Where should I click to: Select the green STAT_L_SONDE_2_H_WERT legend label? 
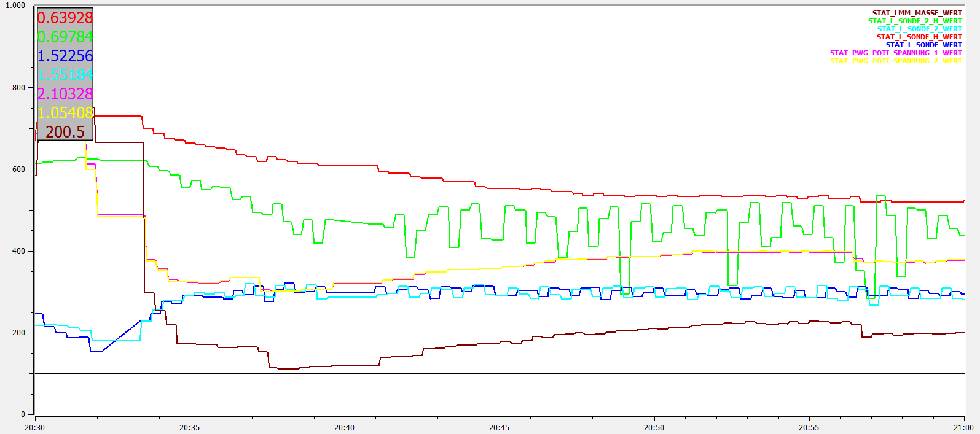[915, 21]
